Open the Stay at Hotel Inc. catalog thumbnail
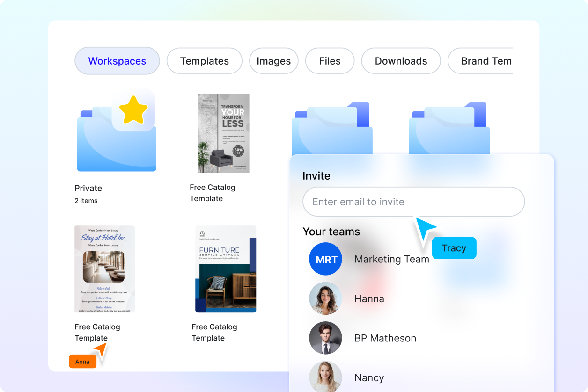 click(x=104, y=269)
